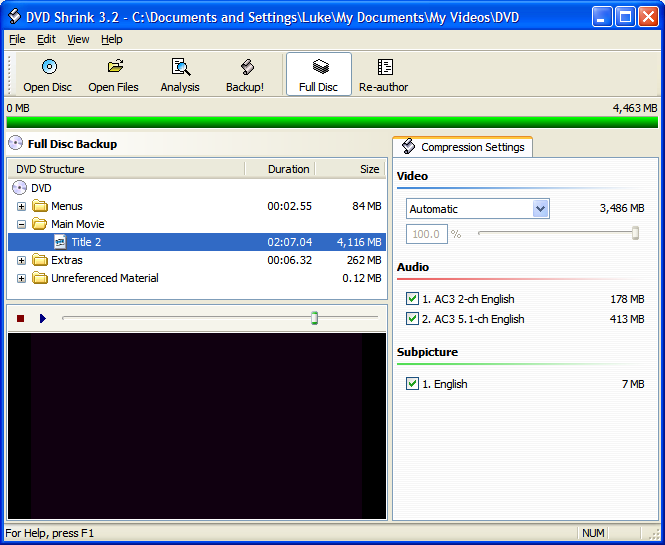Image resolution: width=665 pixels, height=545 pixels.
Task: Open the Edit menu
Action: (x=46, y=39)
